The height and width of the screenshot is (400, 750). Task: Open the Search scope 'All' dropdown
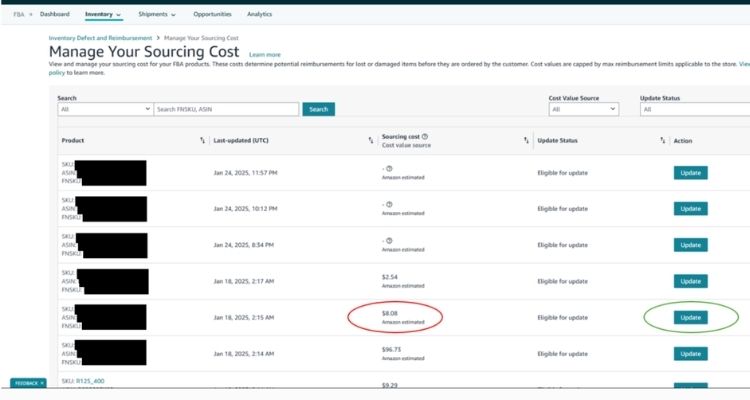[104, 109]
